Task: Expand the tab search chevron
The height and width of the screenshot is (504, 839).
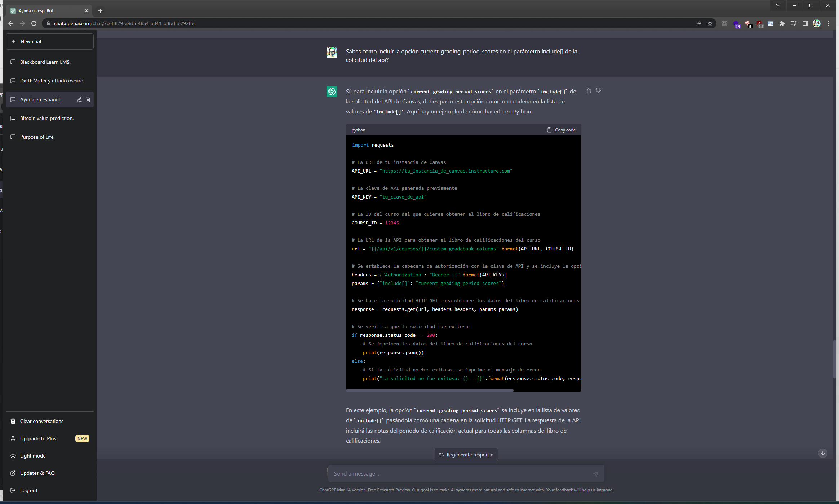Action: (x=778, y=5)
